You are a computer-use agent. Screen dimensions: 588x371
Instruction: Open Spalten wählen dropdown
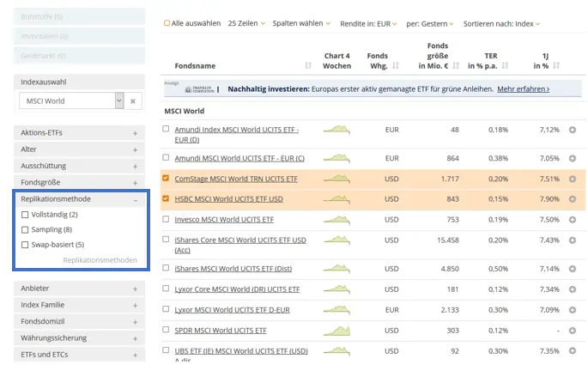pyautogui.click(x=301, y=23)
